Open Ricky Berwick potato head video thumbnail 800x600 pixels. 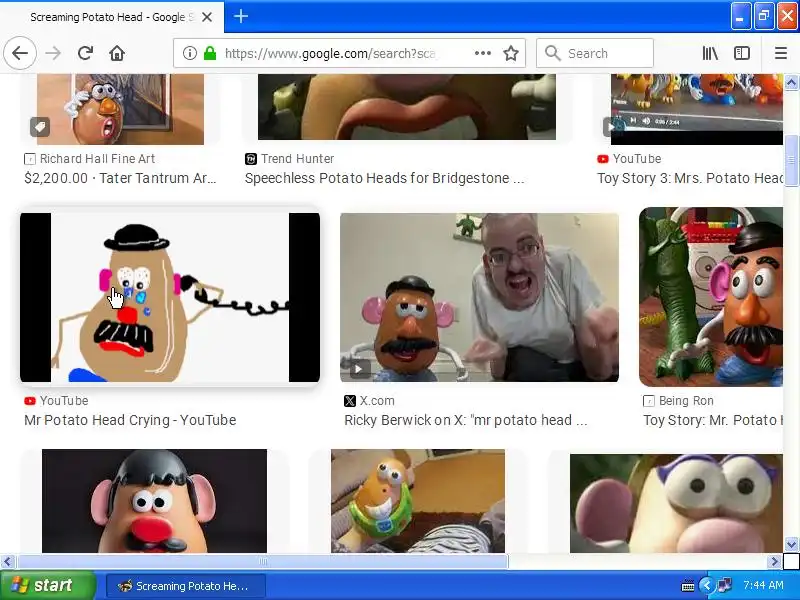point(479,297)
